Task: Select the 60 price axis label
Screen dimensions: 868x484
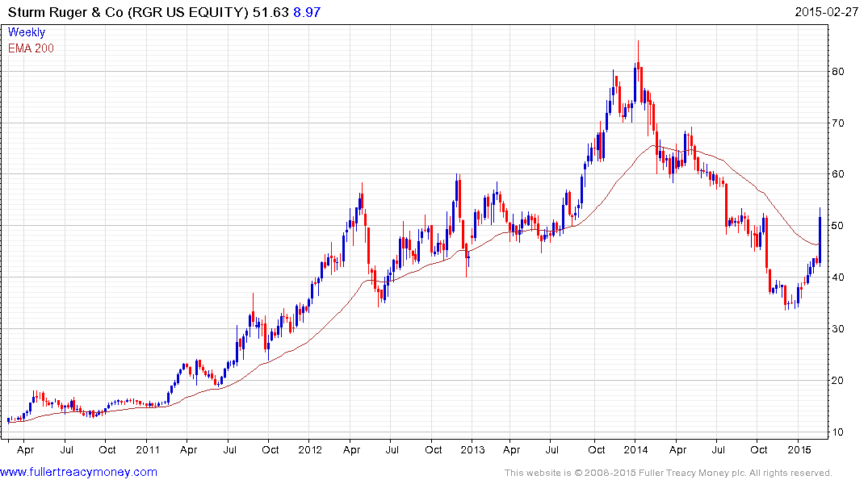Action: tap(837, 174)
